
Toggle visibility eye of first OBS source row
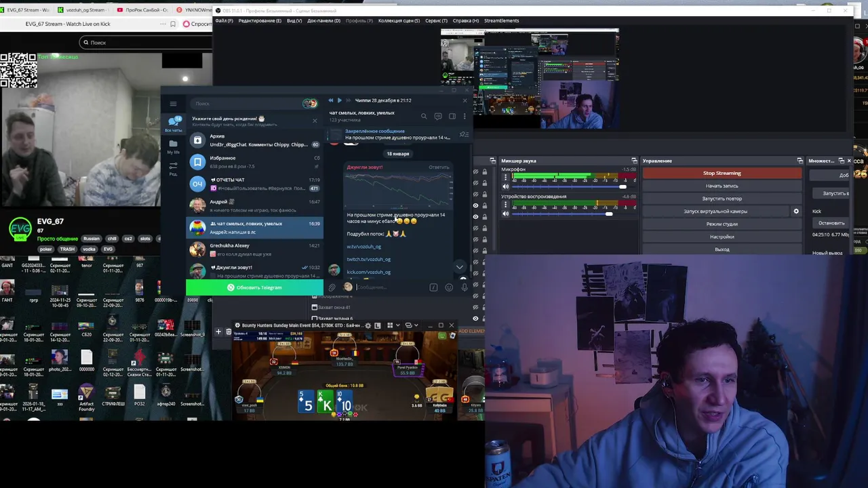click(475, 171)
